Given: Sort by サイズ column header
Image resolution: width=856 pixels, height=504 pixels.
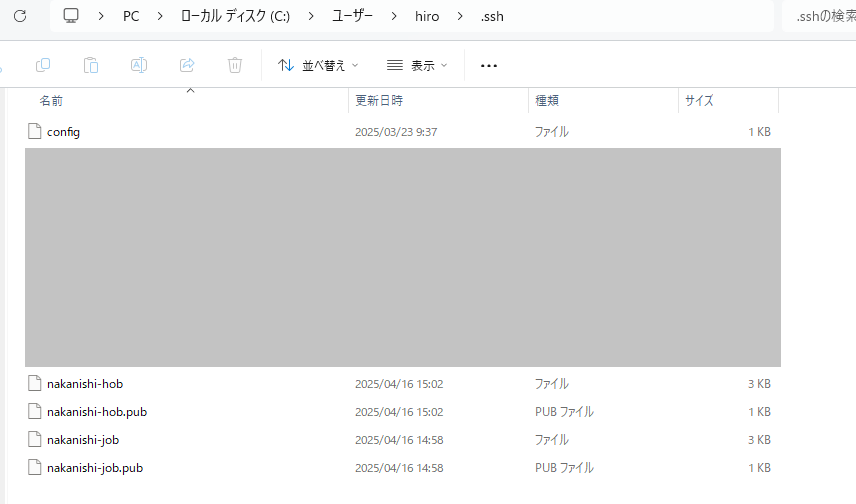Looking at the screenshot, I should click(x=699, y=100).
